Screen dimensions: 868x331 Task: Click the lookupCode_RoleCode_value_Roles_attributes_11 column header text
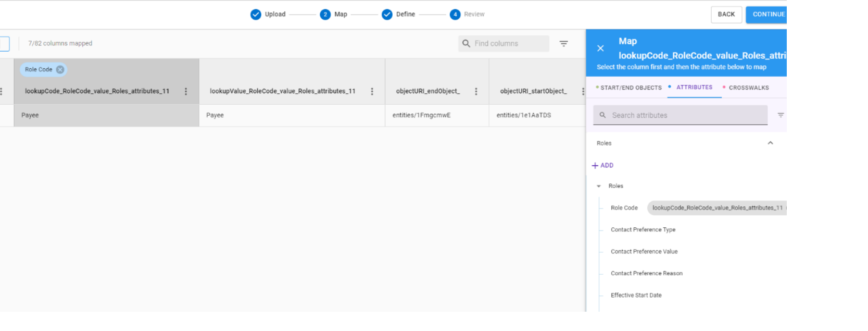coord(97,91)
